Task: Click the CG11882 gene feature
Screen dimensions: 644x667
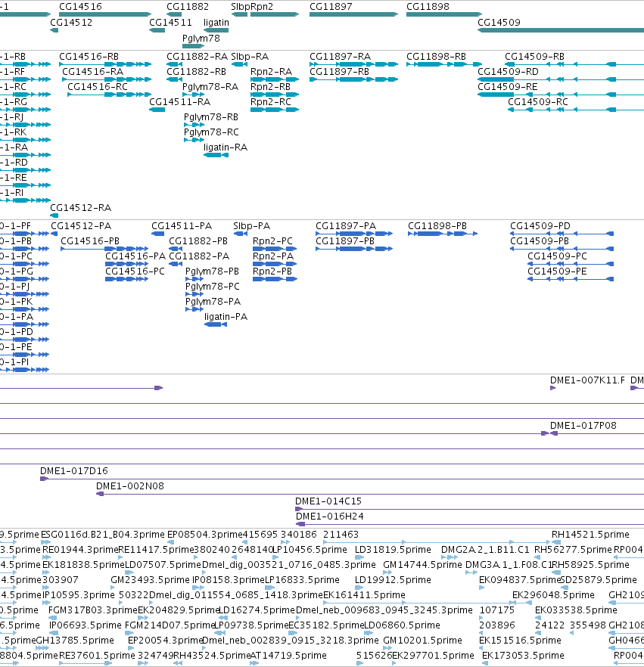Action: coord(174,14)
